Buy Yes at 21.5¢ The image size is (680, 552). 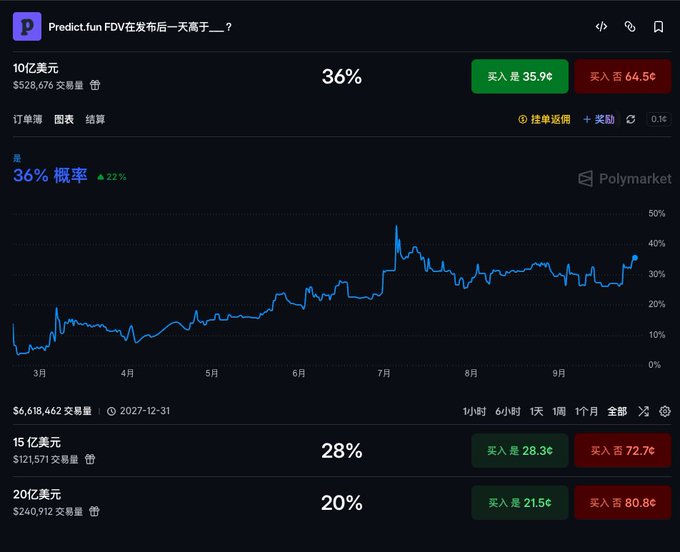[x=520, y=503]
